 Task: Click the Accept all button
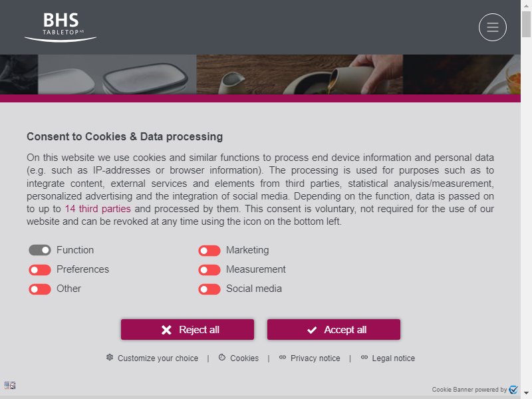(334, 329)
